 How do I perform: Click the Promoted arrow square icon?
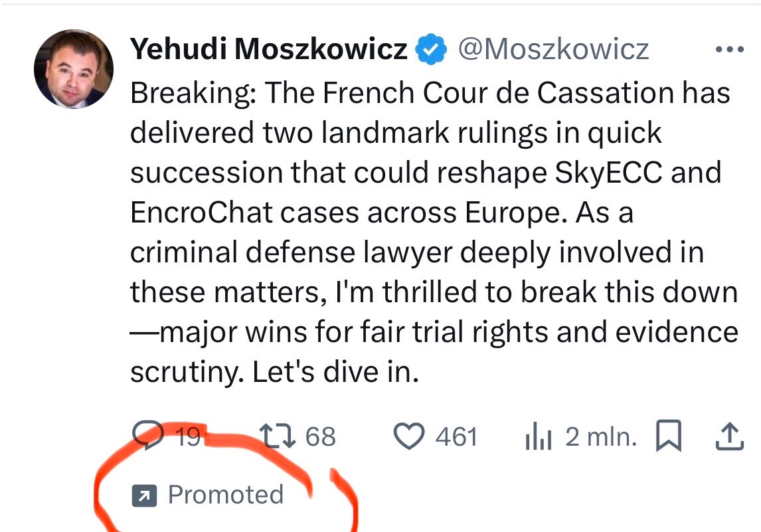tap(143, 495)
